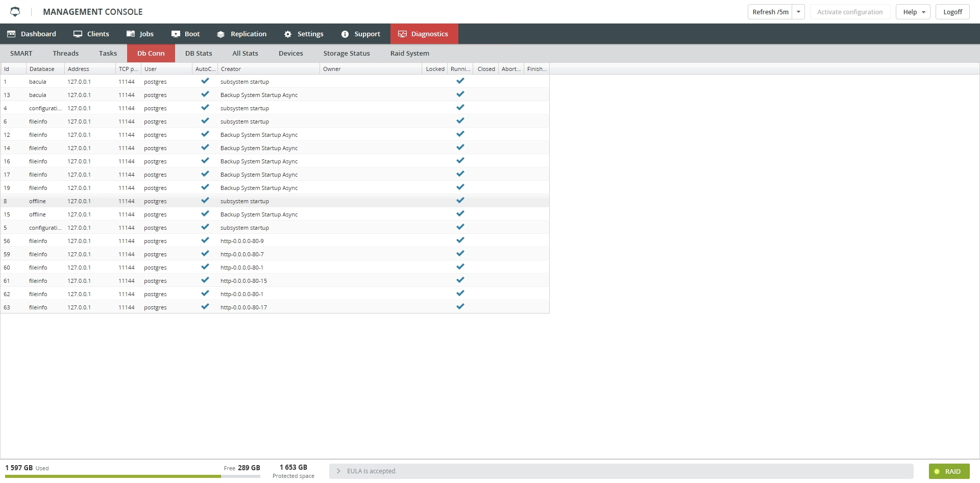The image size is (980, 483).
Task: Click the Running checkmark for connection Id 13
Action: (460, 94)
